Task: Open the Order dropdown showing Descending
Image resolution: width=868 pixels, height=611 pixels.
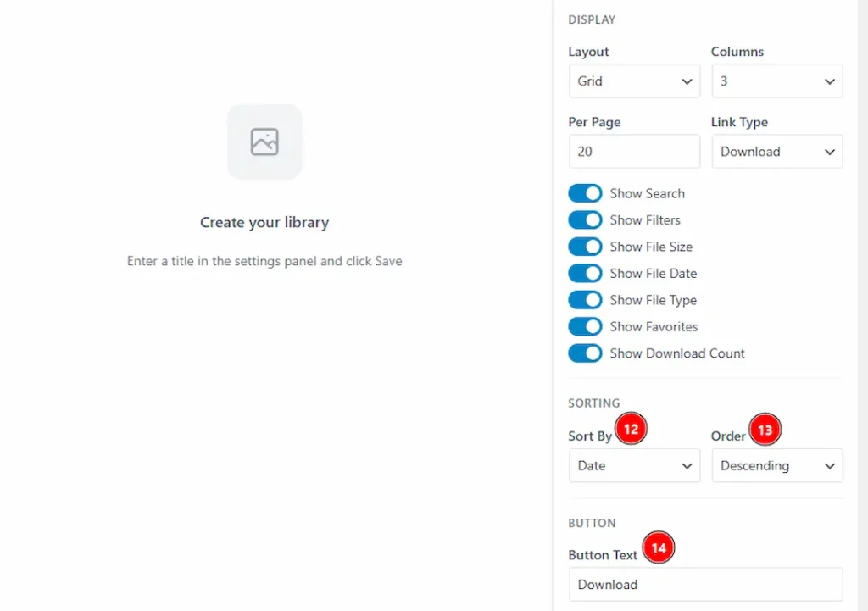Action: 776,465
